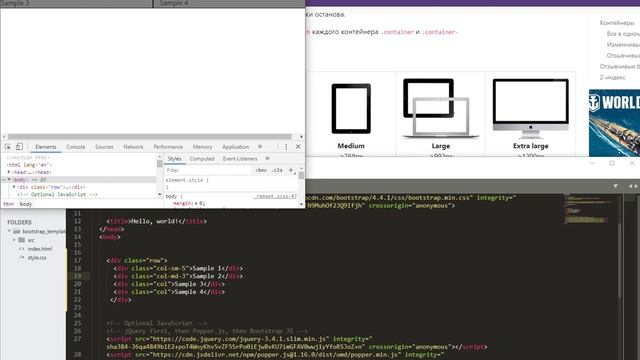Click the src folder icon in sidebar
Viewport: 640px width, 360px height.
[22, 240]
